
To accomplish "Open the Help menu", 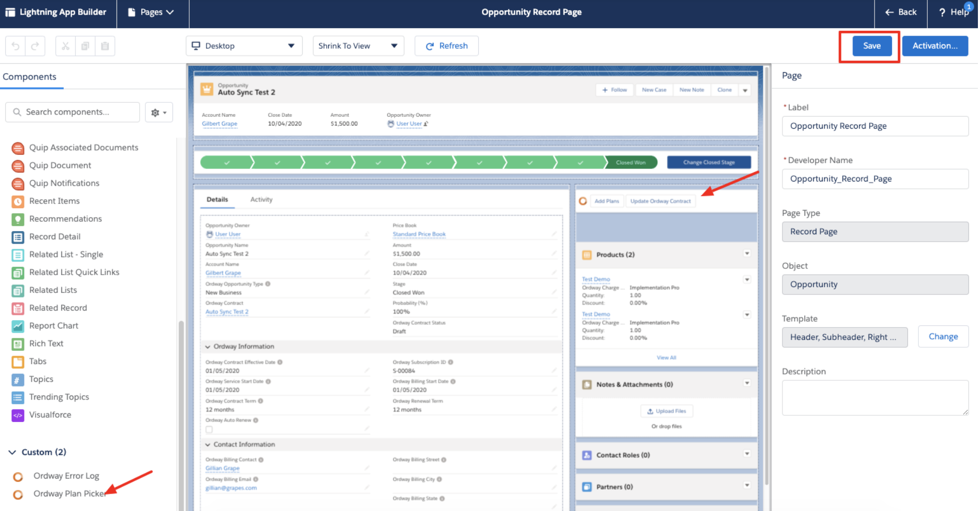I will 953,12.
